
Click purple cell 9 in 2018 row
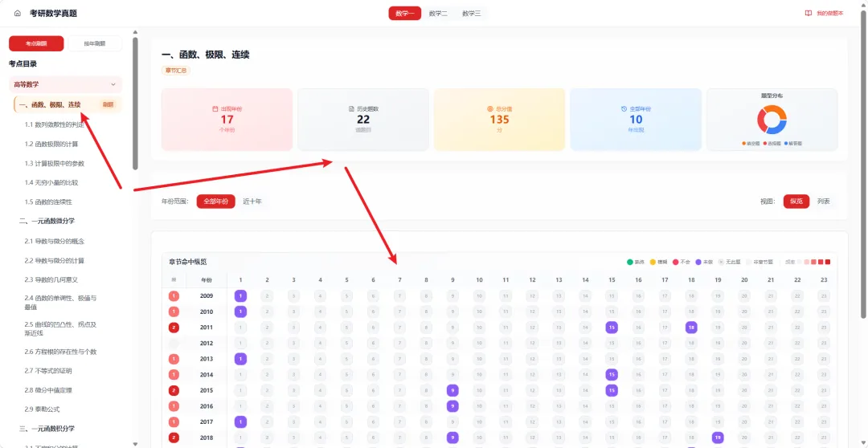pyautogui.click(x=452, y=438)
